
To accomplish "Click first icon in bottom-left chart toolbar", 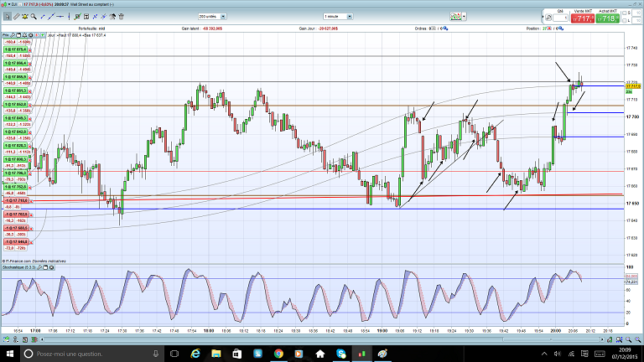I will point(6,339).
